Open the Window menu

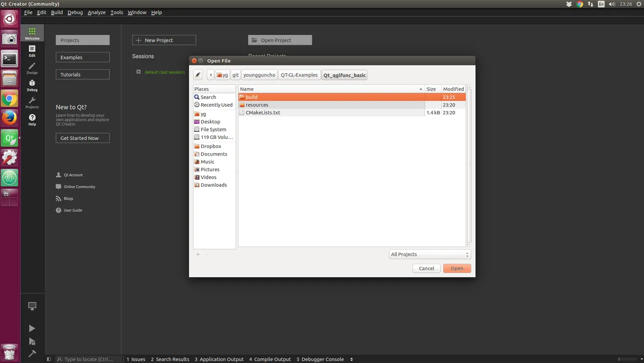click(x=137, y=12)
